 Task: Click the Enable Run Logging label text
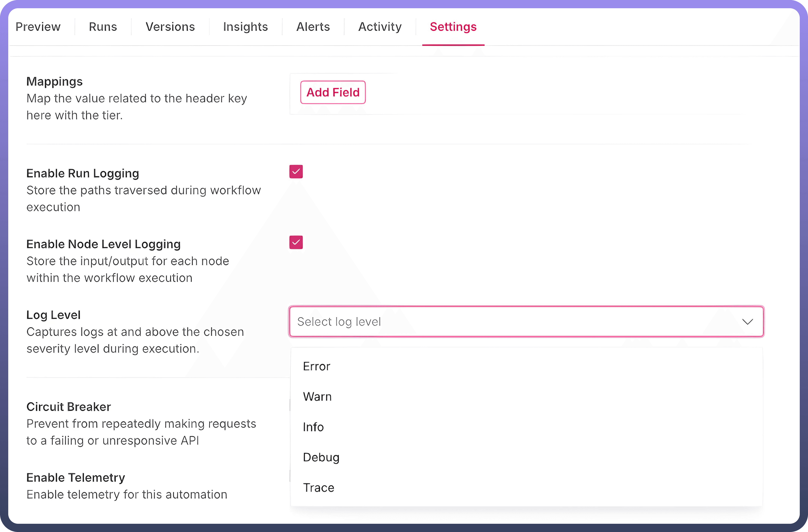pos(82,173)
